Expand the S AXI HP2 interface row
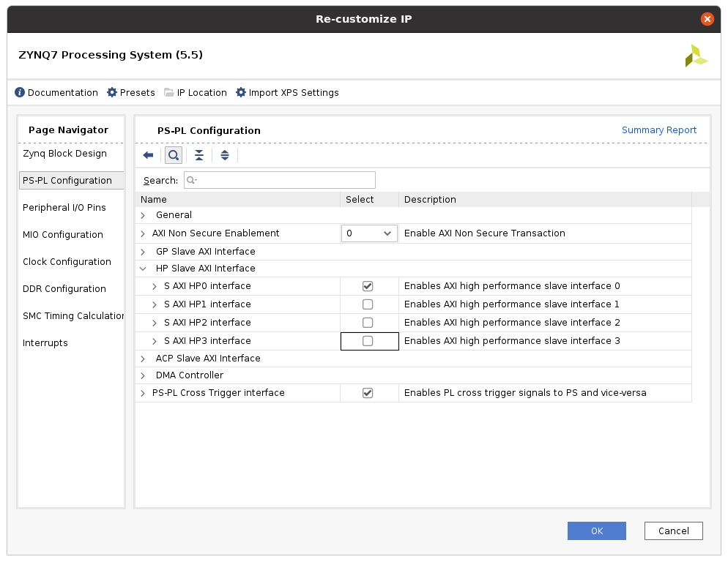The height and width of the screenshot is (562, 728). point(155,323)
